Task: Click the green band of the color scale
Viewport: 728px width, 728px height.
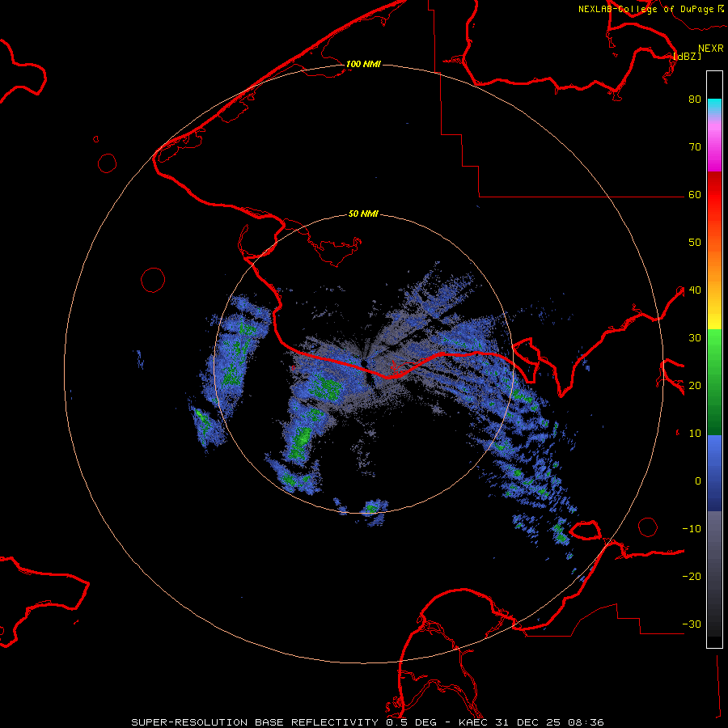Action: click(714, 382)
